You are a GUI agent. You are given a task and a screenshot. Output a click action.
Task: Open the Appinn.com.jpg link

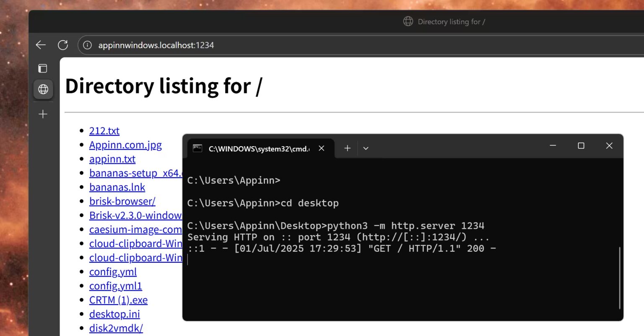[x=125, y=145]
